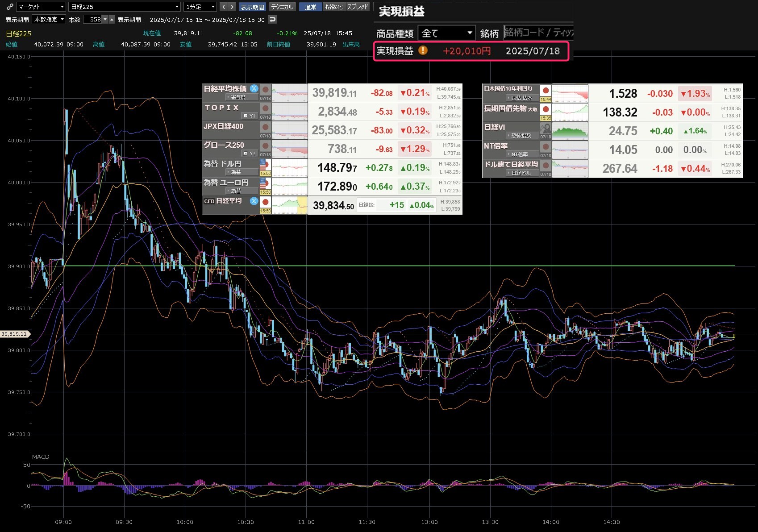Click Japan flag icon in 日本国債10年利回り row
This screenshot has width=758, height=532.
point(546,90)
